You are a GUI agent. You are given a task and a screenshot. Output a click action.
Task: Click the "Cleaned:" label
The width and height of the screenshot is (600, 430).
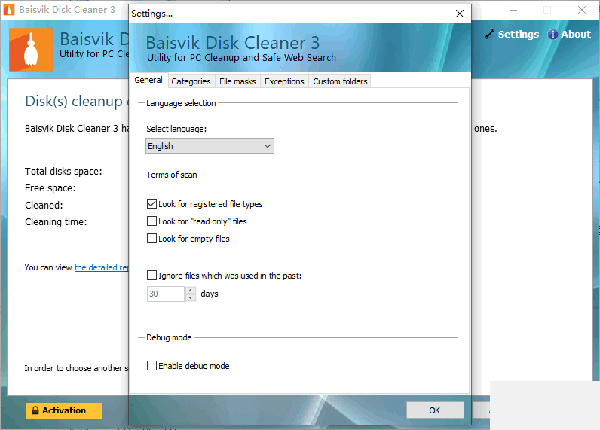44,205
